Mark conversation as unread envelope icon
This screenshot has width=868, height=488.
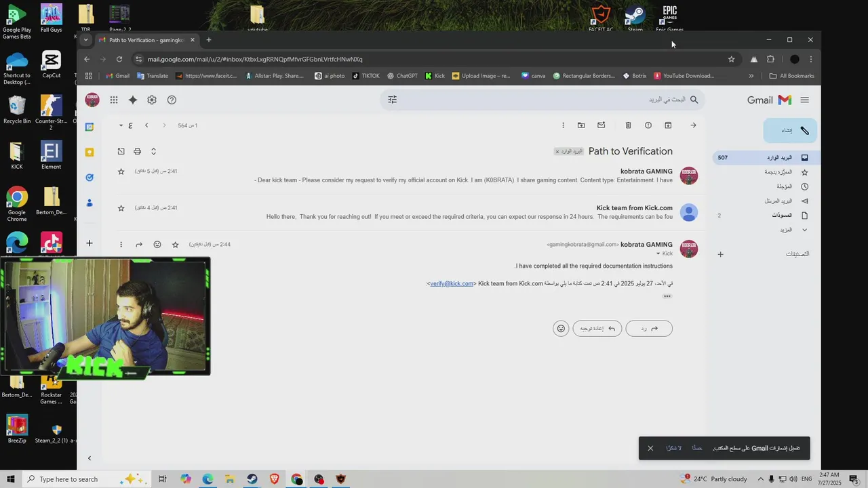click(x=601, y=125)
